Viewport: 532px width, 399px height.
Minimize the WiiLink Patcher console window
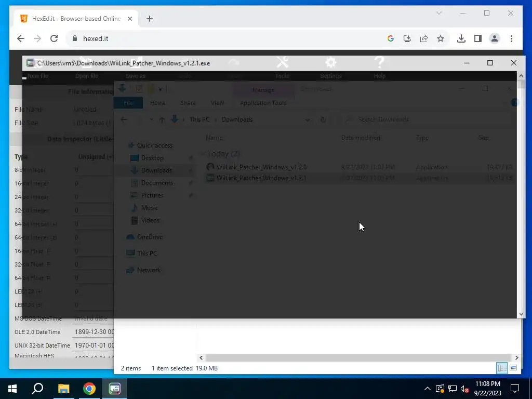click(x=467, y=63)
